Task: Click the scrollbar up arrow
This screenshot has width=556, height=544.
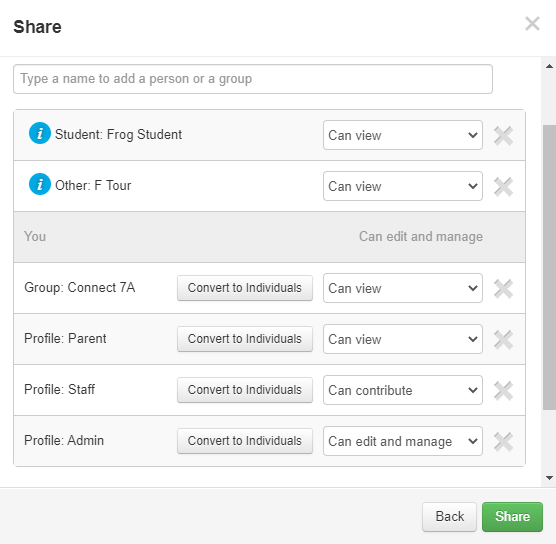Action: pyautogui.click(x=549, y=66)
